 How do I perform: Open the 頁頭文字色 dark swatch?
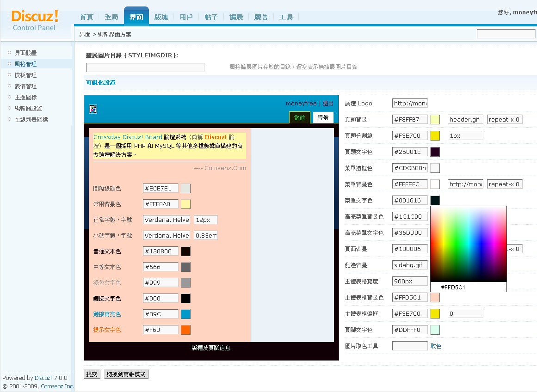coord(435,152)
